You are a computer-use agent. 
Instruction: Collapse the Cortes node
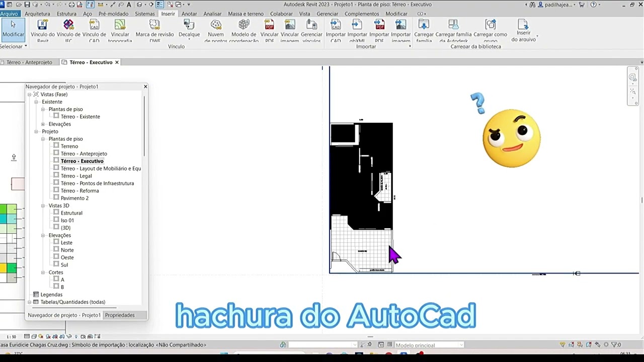coord(43,273)
